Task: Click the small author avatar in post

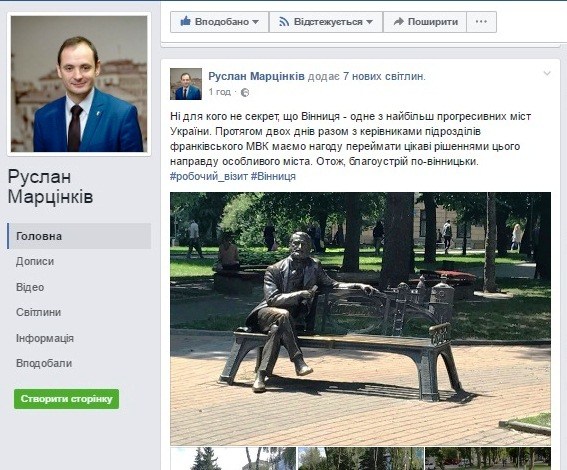Action: (186, 84)
